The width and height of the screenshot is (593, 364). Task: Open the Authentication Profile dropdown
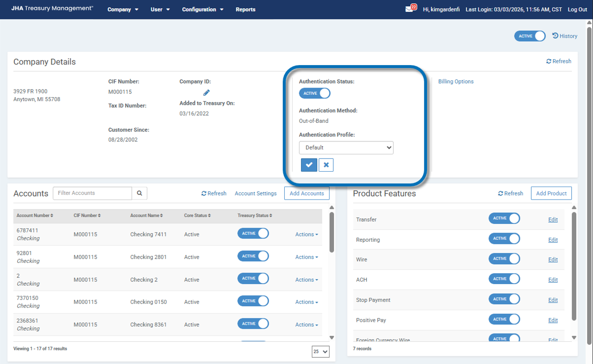coord(346,148)
